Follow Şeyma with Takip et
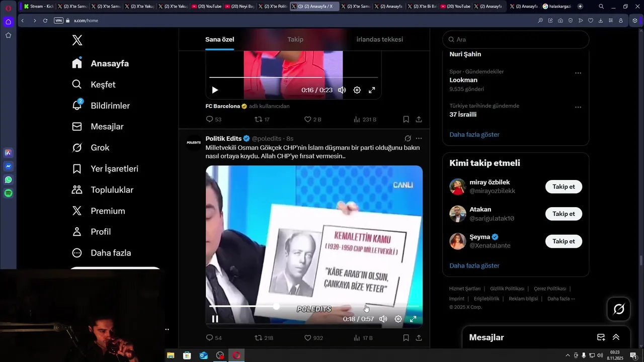The width and height of the screenshot is (644, 362). coord(563,241)
